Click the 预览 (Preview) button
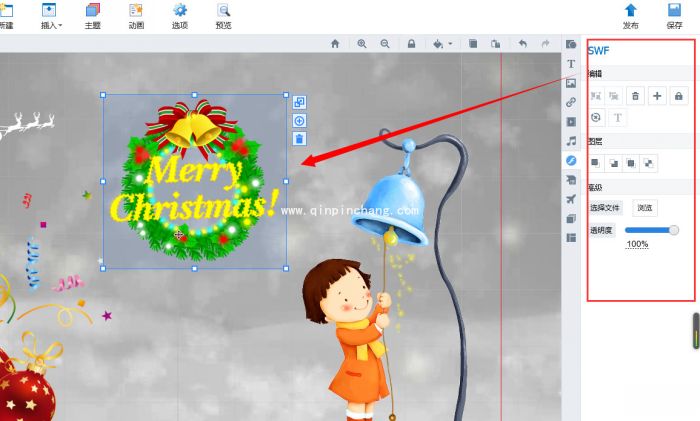 coord(223,16)
